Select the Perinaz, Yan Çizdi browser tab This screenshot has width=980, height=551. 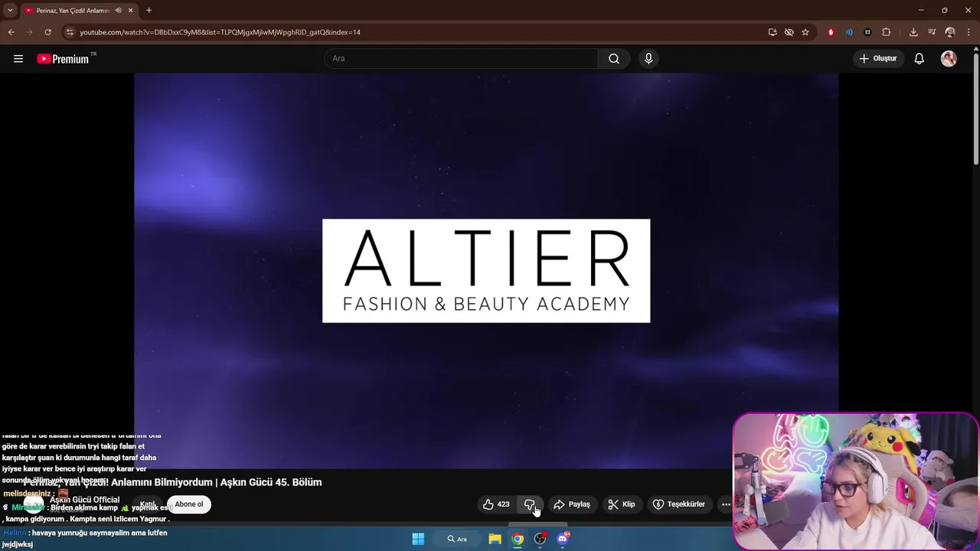coord(79,11)
